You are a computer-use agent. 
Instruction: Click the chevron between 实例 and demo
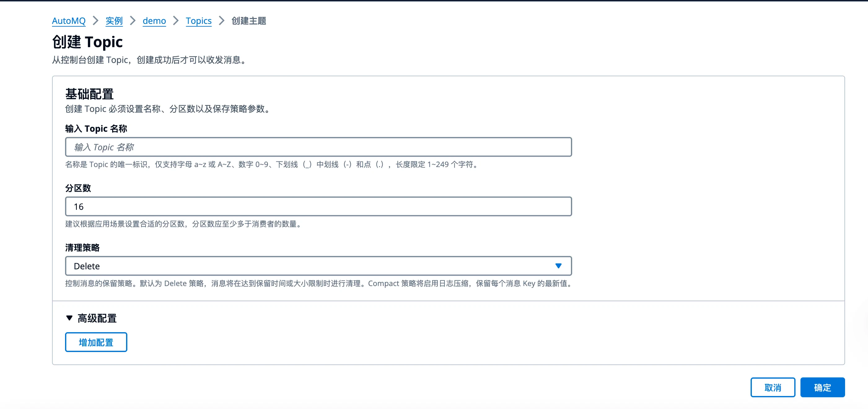(133, 20)
